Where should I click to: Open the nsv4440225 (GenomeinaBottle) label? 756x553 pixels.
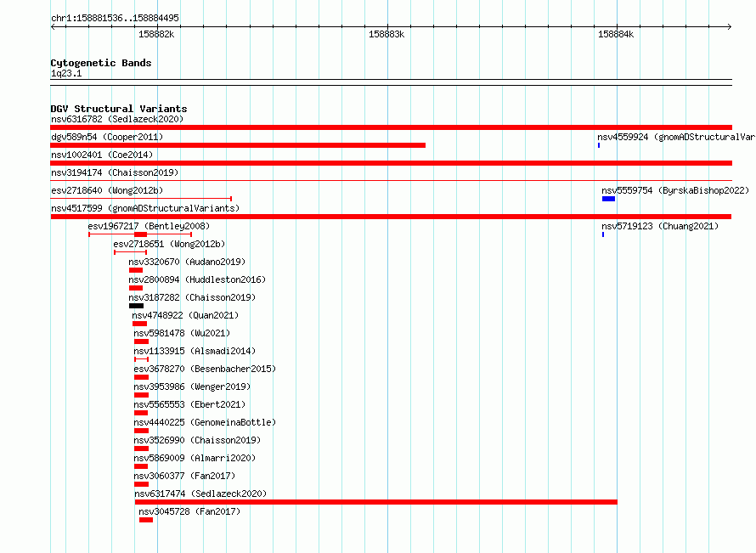(205, 422)
